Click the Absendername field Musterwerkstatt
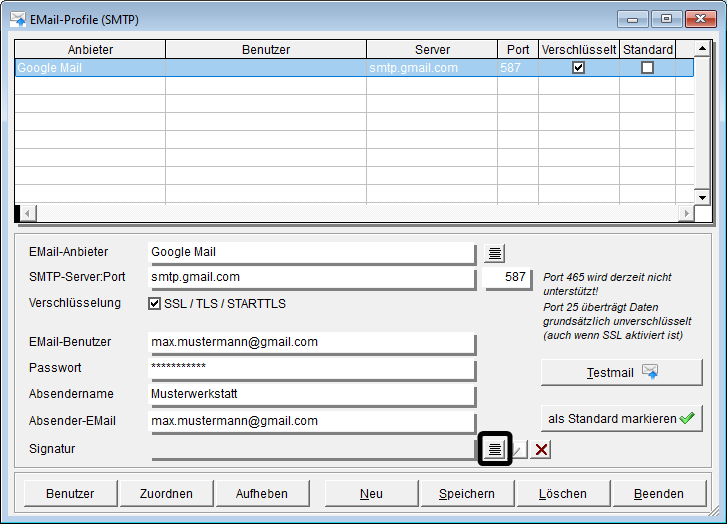 click(312, 395)
